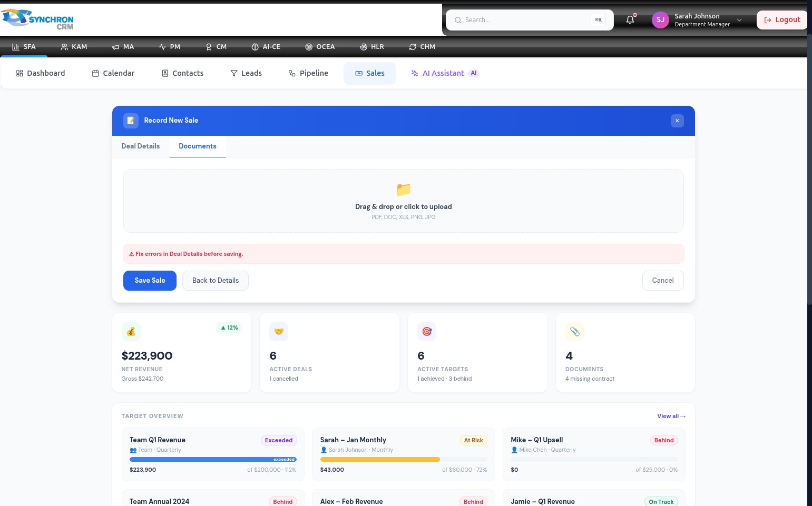Click Mike – Q1 Upsell Behind badge
Image resolution: width=812 pixels, height=506 pixels.
pyautogui.click(x=664, y=441)
